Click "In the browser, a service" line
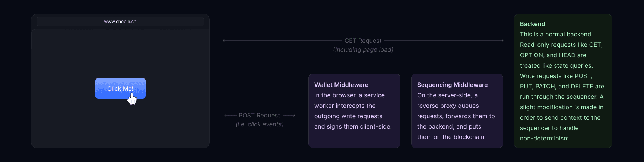644x162 pixels. click(x=349, y=95)
